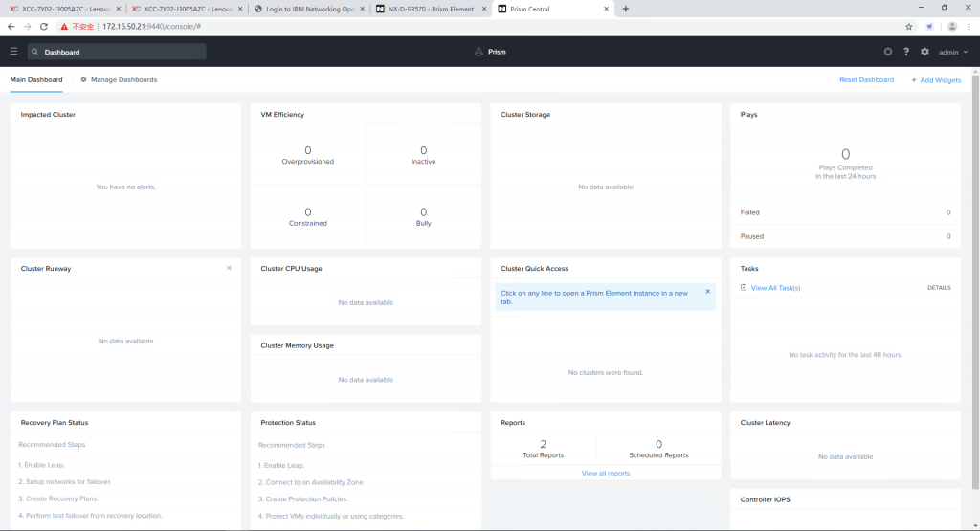Click Controller IOPS widget title
The width and height of the screenshot is (980, 531).
click(765, 499)
